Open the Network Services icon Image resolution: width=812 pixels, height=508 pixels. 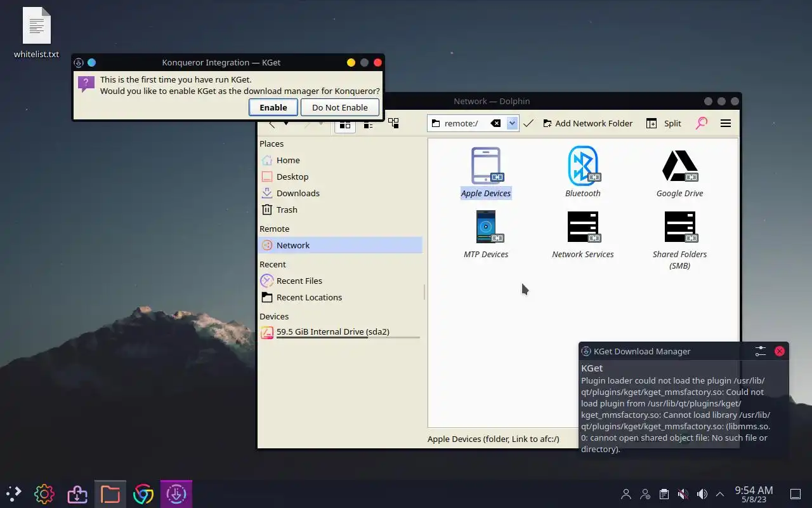tap(583, 227)
